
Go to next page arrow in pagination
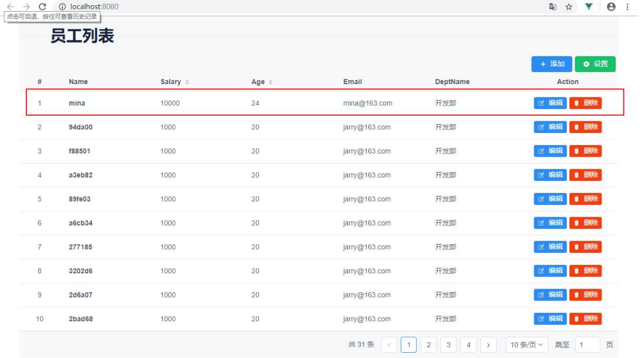click(x=489, y=345)
